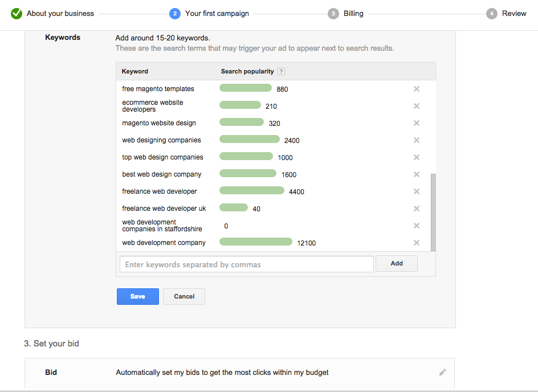This screenshot has height=392, width=538.
Task: Remove the 'free magento templates' keyword
Action: pos(417,89)
